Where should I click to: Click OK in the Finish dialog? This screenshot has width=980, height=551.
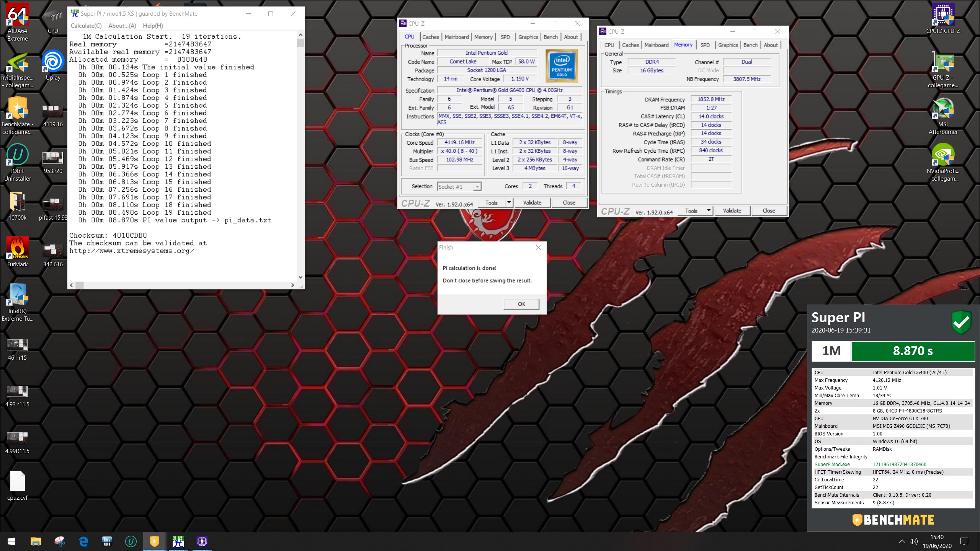point(521,304)
